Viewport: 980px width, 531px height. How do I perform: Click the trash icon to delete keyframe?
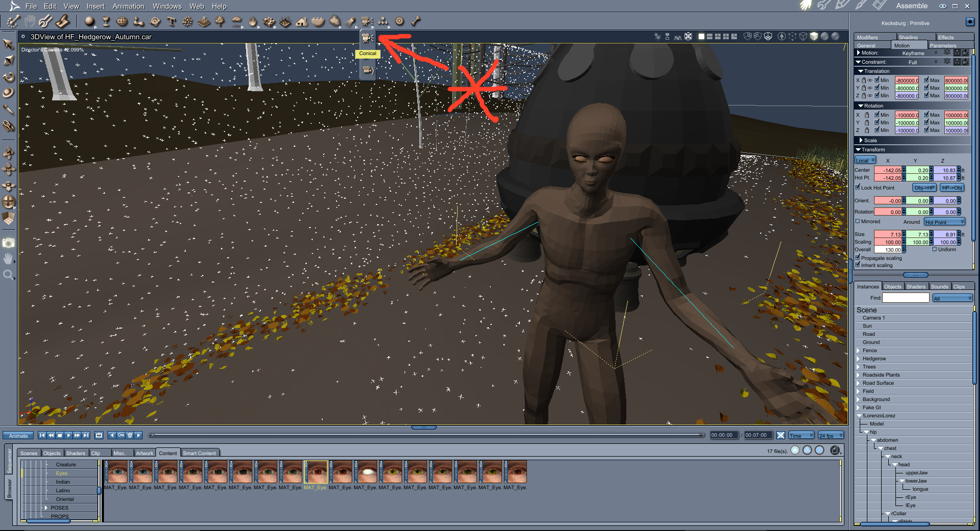tap(130, 435)
